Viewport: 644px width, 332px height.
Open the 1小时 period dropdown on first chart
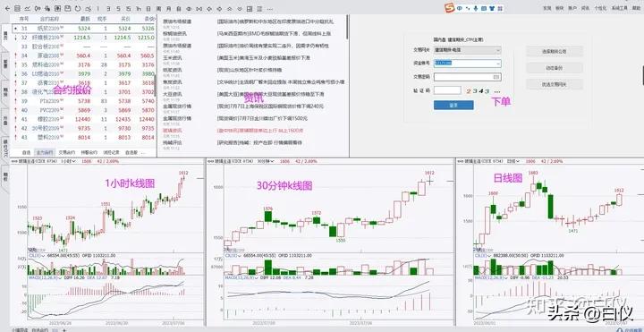click(69, 161)
